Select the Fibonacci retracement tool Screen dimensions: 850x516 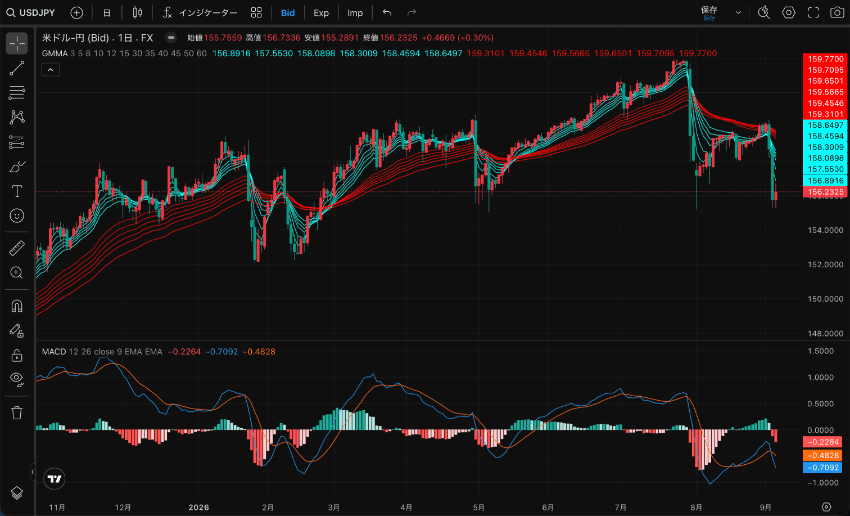point(17,93)
